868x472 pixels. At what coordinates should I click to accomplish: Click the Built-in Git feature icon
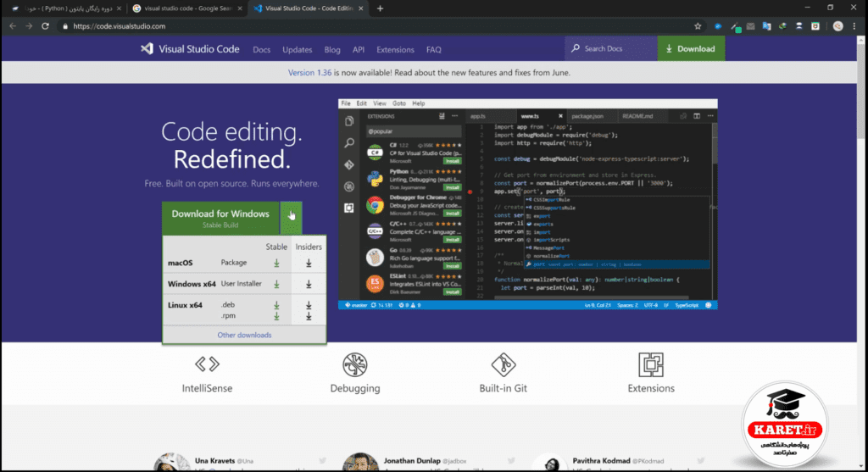504,364
